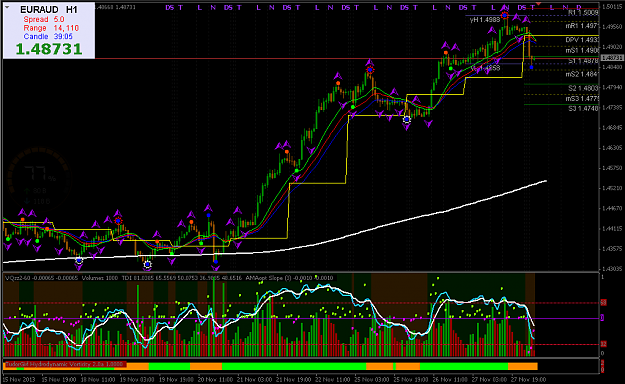Click the current price tag on price scale
Screen dimensions: 625x384
pos(612,58)
